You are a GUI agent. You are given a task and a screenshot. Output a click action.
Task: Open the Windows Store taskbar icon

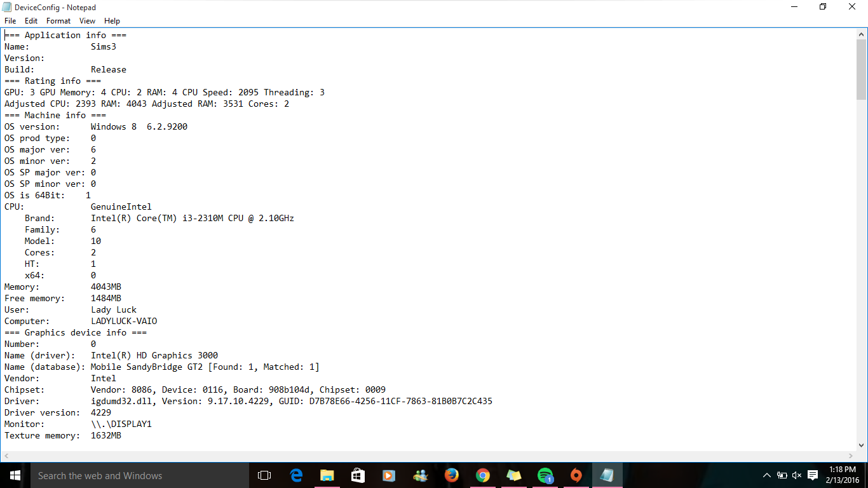tap(358, 475)
